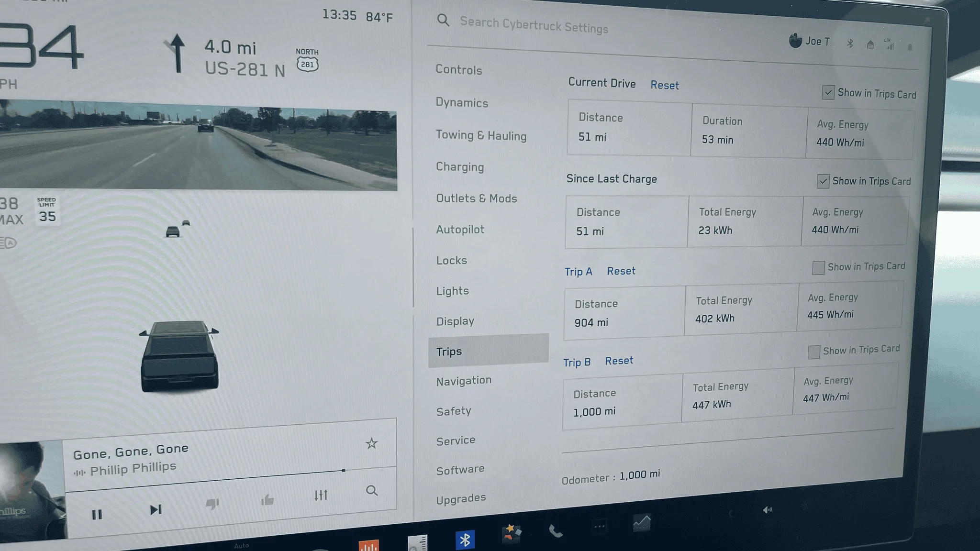This screenshot has height=551, width=980.
Task: Open the ruler-like app icon in dock
Action: [x=418, y=543]
